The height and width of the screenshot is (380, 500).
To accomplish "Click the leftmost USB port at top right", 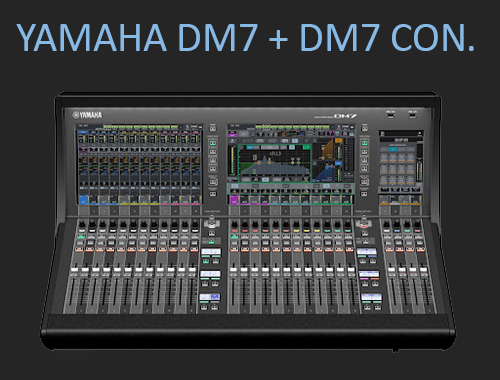I will pyautogui.click(x=390, y=115).
